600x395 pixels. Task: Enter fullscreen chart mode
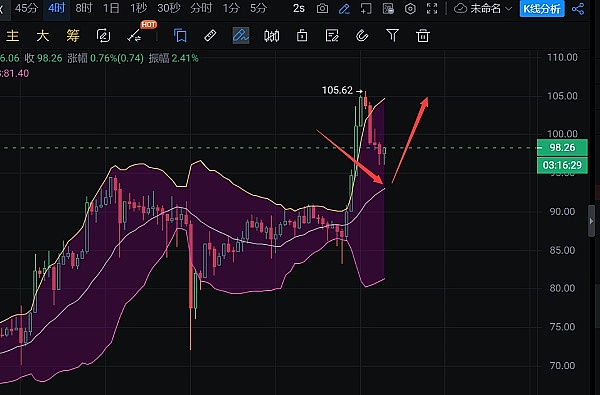coord(432,8)
